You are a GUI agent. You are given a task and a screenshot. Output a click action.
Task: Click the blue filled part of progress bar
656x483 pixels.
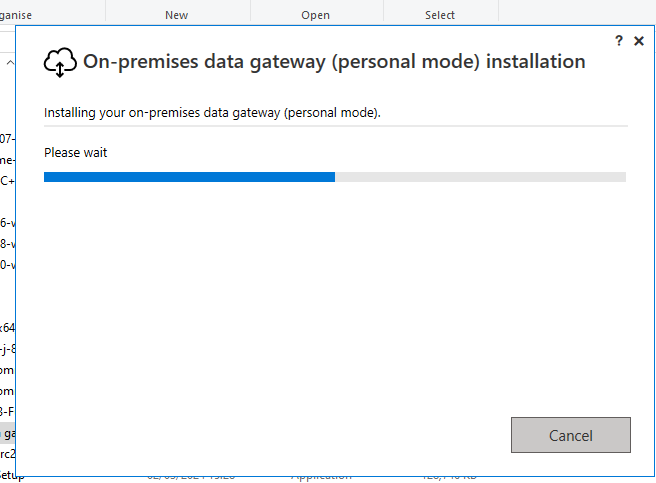coord(189,177)
